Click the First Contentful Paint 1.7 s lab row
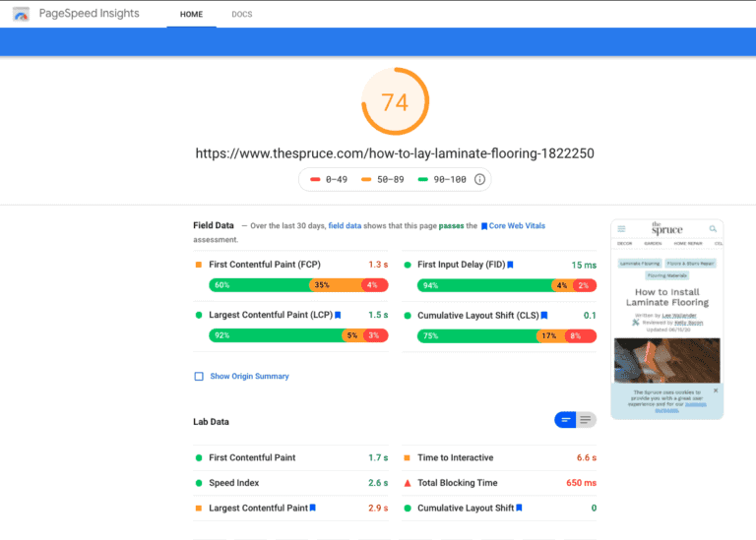Viewport: 756px width, 540px height. 290,457
